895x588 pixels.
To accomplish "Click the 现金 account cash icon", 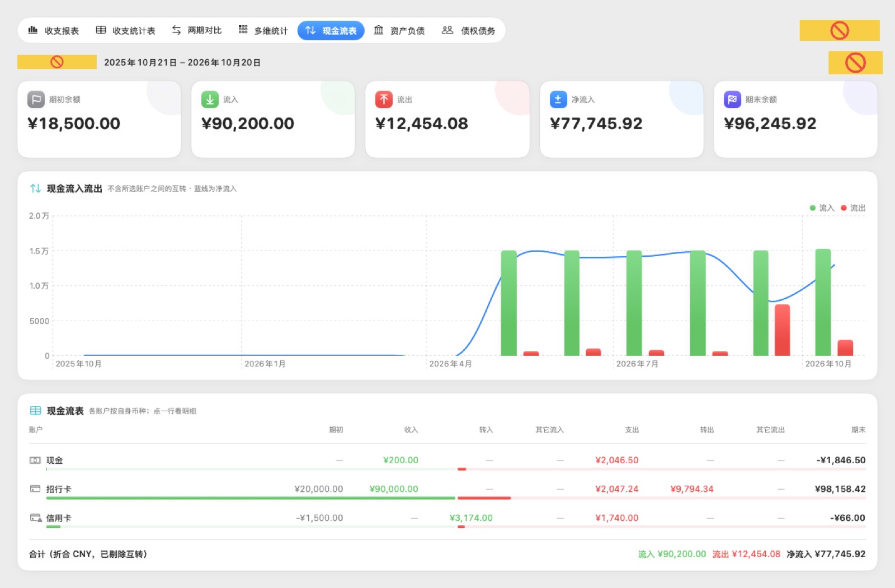I will 35,460.
